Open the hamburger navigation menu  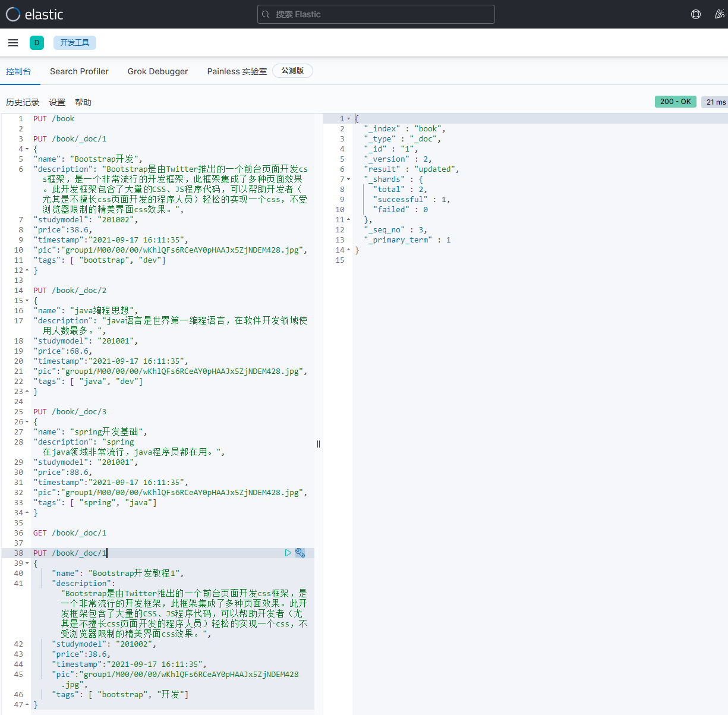[13, 43]
